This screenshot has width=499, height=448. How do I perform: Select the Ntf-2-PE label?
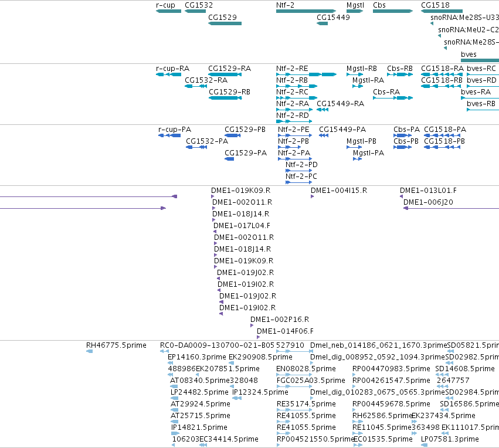coord(293,130)
